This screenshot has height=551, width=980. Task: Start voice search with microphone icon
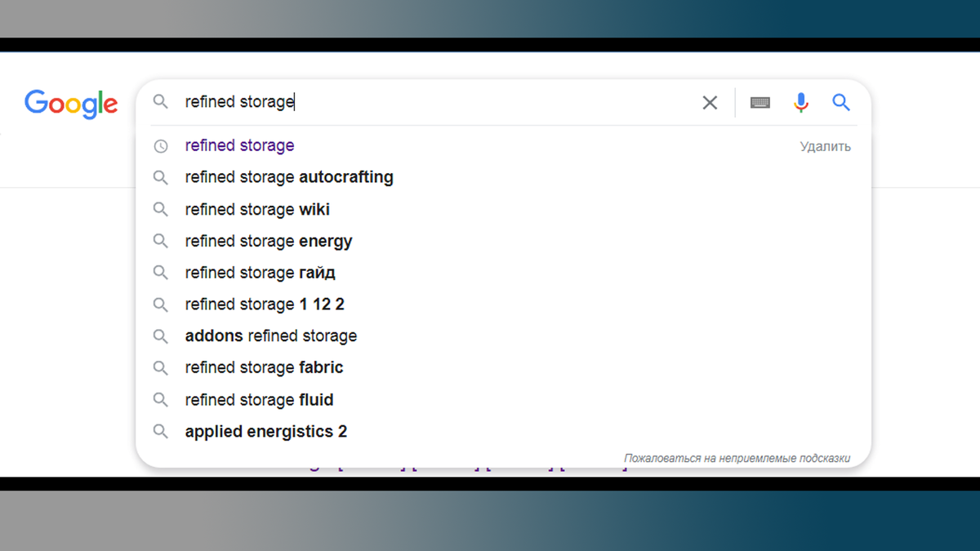coord(801,103)
